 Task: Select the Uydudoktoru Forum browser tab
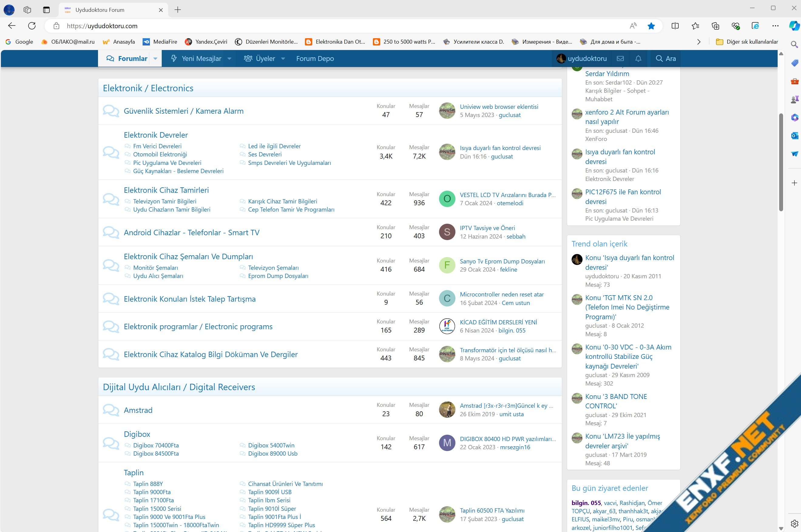coord(113,10)
